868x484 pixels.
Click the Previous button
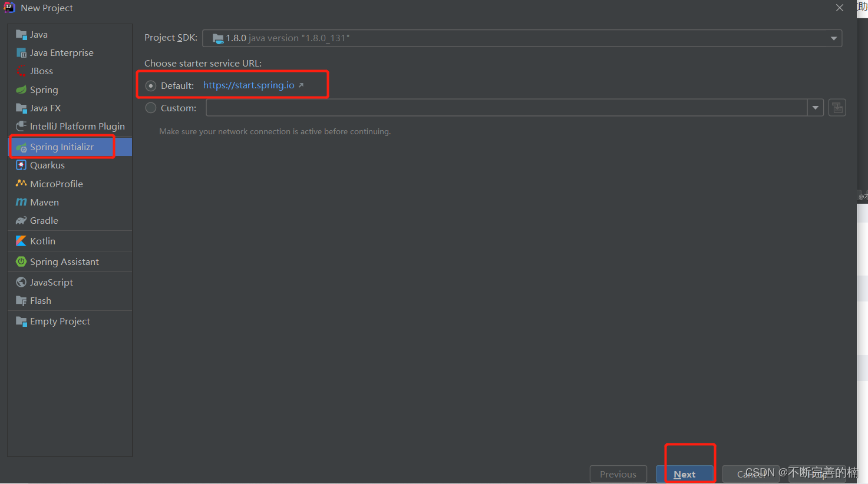click(618, 474)
